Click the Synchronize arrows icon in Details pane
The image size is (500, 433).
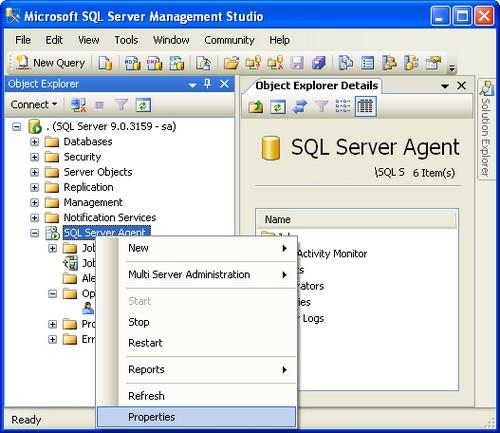click(299, 107)
